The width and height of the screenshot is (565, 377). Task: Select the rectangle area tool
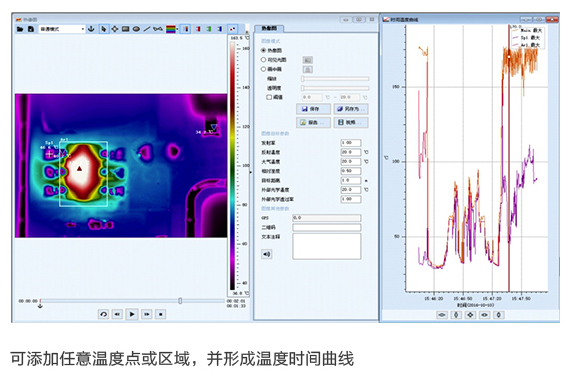pyautogui.click(x=125, y=29)
